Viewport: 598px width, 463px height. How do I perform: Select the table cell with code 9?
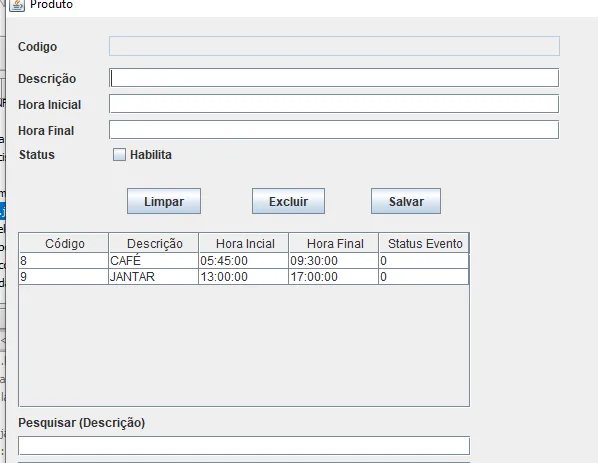[x=64, y=277]
